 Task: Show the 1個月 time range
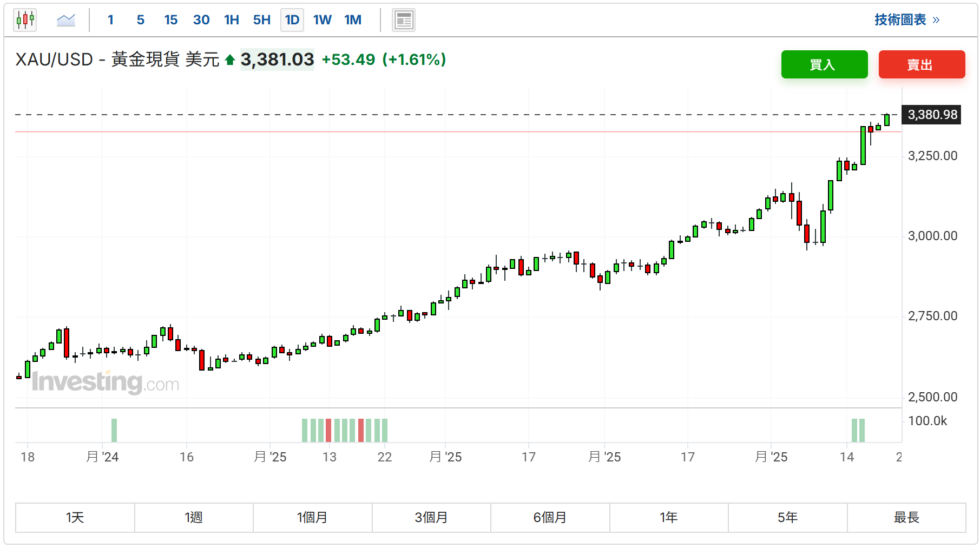coord(313,518)
